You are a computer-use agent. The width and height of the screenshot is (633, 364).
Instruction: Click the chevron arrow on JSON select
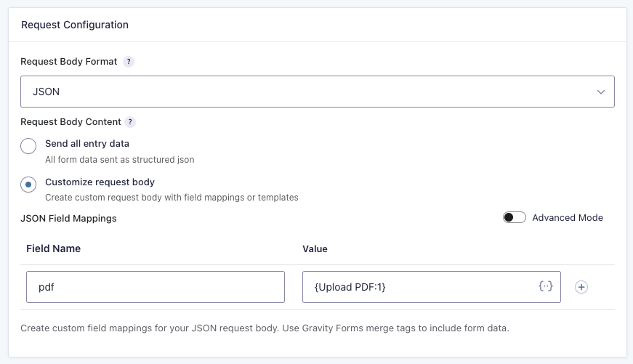tap(601, 92)
